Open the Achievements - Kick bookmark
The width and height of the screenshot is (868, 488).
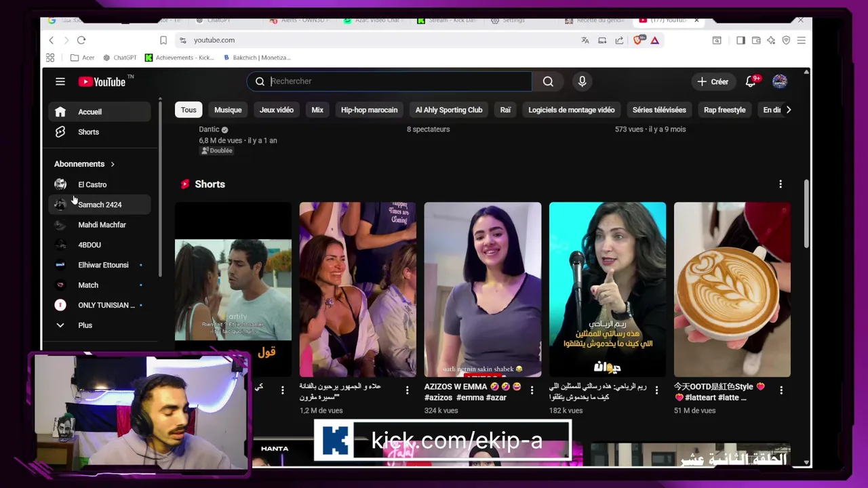[x=180, y=58]
